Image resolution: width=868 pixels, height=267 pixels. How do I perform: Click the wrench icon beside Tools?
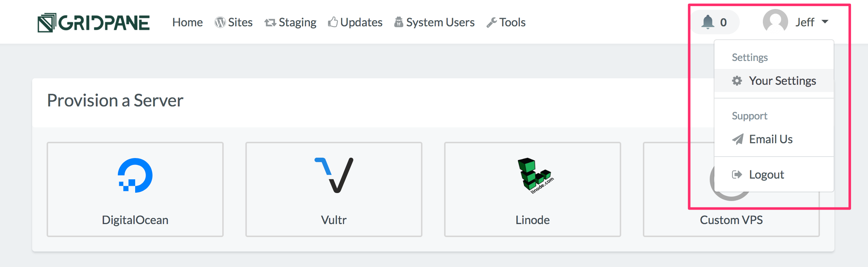coord(491,22)
